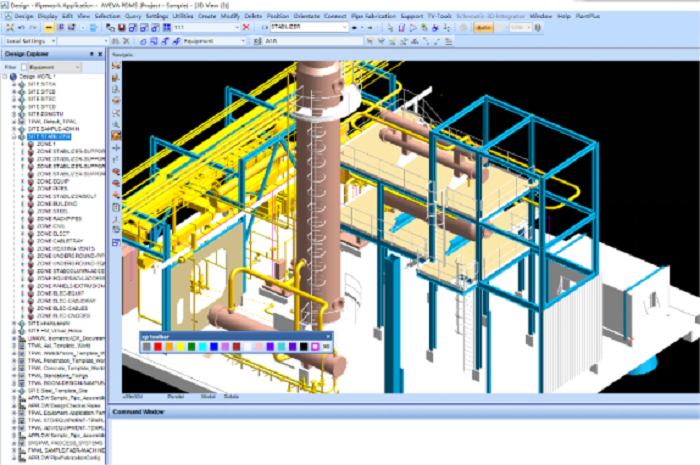Pick the black color swatch
The image size is (700, 465).
(301, 346)
